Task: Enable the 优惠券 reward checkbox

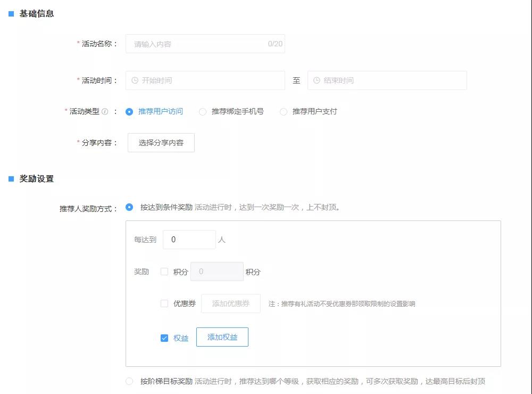Action: [x=164, y=303]
